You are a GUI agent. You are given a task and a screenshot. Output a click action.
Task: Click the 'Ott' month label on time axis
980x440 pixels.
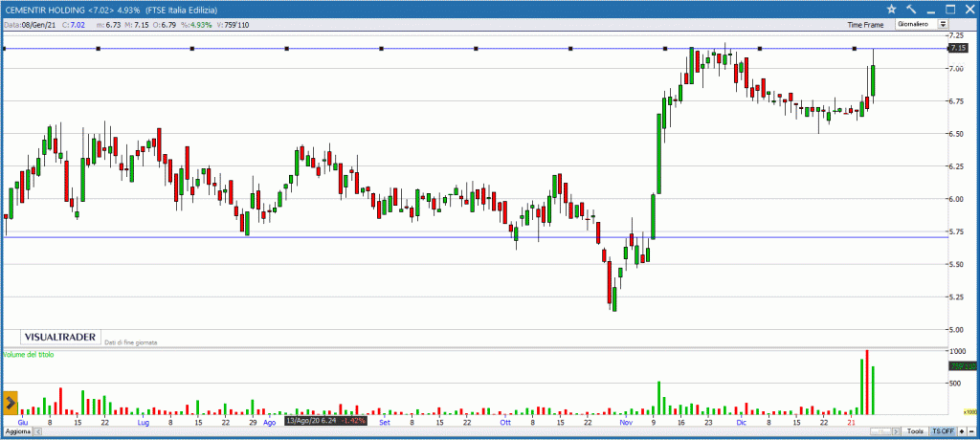pyautogui.click(x=505, y=423)
